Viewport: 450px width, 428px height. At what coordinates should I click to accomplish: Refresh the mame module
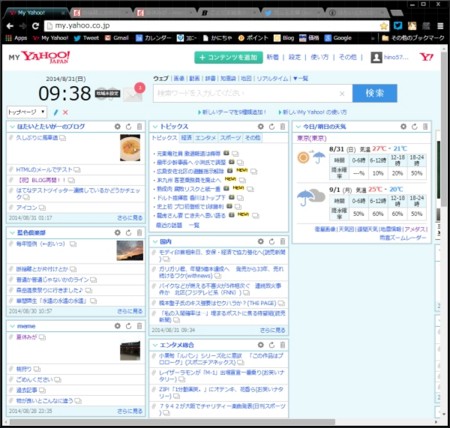[x=129, y=326]
